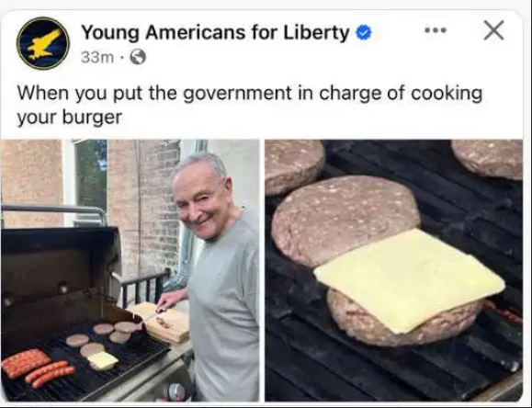Screen dimensions: 532x408
Task: Click the word "government" in the caption
Action: coord(237,94)
